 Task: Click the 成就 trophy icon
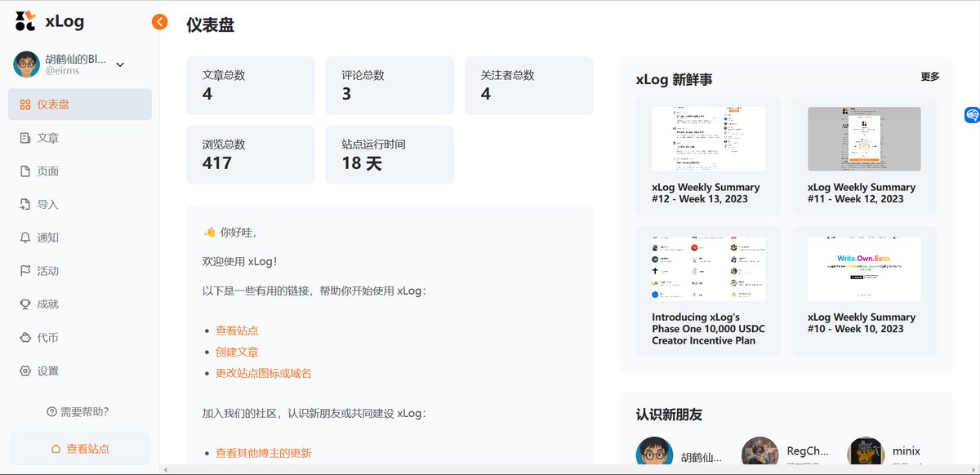pyautogui.click(x=25, y=304)
